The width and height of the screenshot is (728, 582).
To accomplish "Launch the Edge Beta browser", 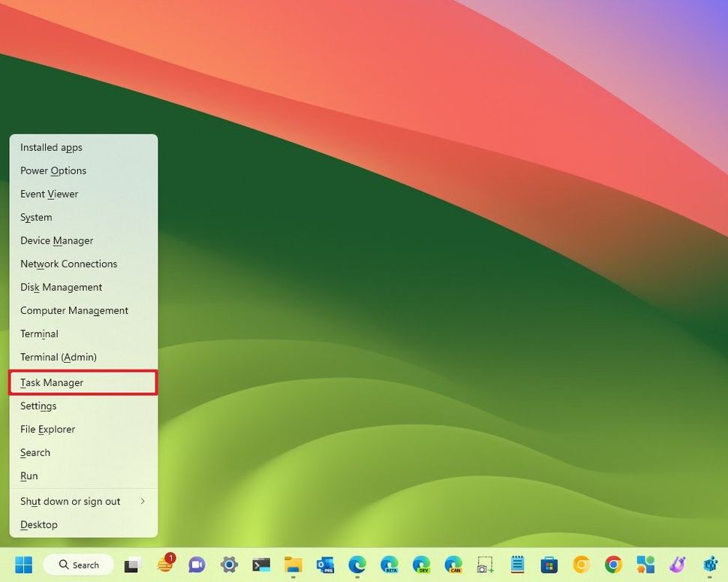I will coord(389,564).
